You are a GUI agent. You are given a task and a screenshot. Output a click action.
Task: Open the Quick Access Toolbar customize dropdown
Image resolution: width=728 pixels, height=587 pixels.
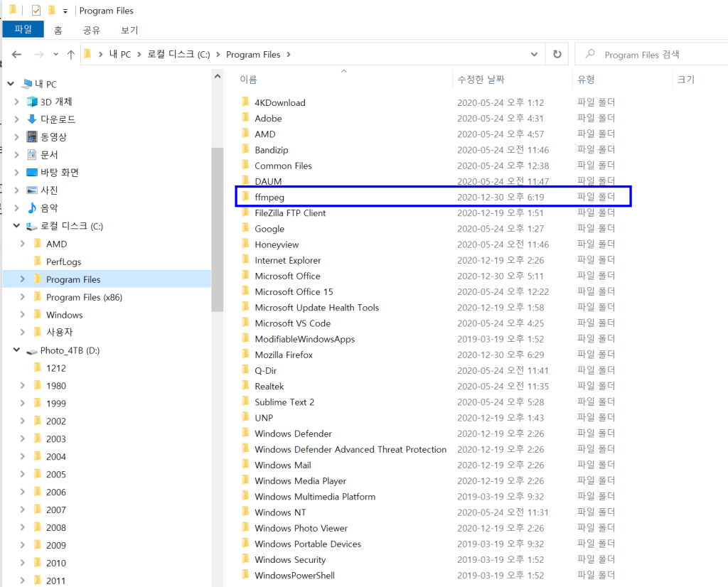click(65, 11)
